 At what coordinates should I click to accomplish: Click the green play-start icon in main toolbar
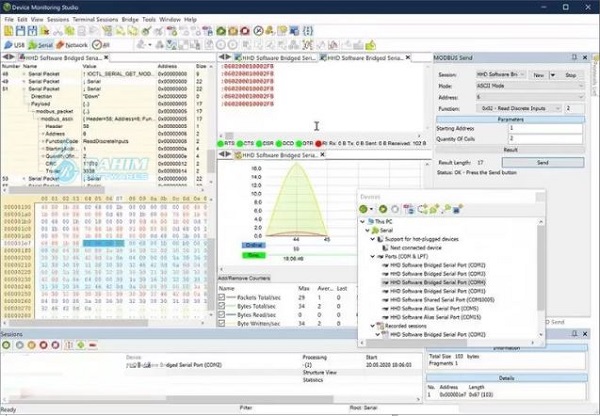pos(221,31)
